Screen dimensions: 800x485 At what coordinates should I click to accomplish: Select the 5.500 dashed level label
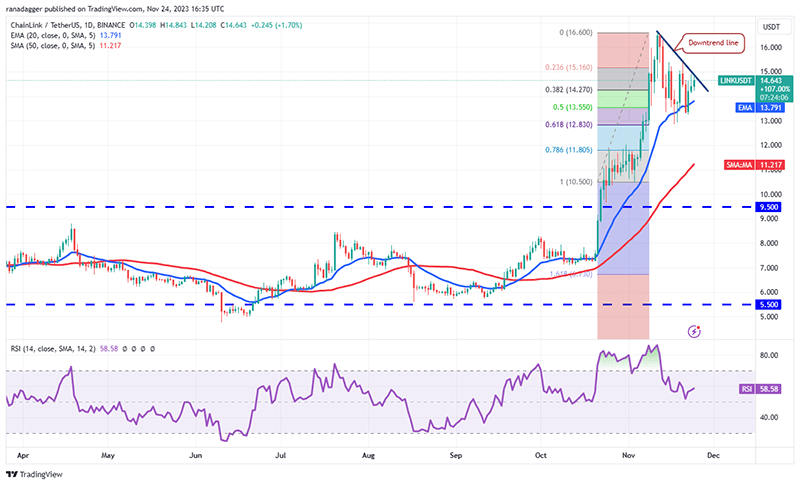[x=769, y=304]
